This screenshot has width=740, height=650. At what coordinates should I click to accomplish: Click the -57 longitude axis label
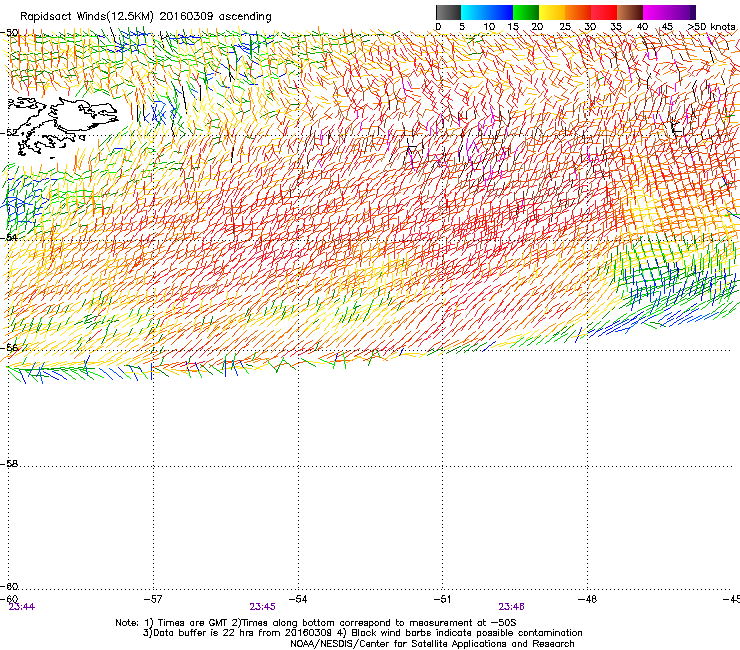[x=153, y=599]
